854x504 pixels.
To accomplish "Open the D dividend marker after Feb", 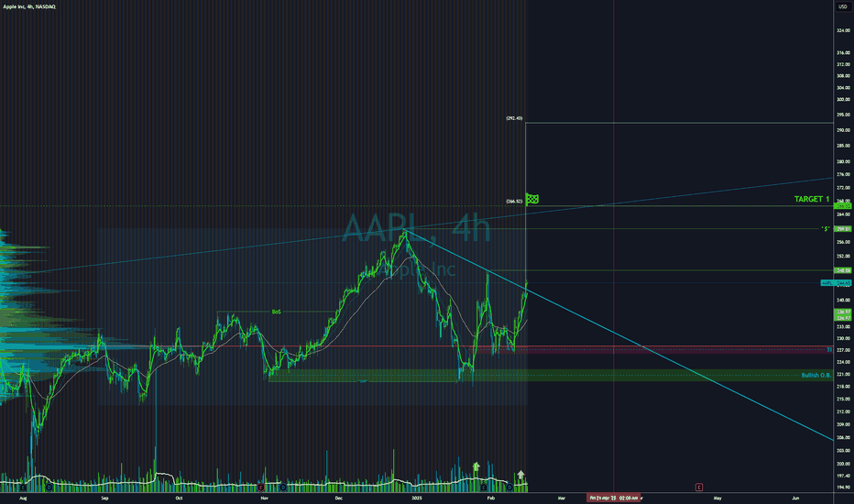I will click(509, 488).
